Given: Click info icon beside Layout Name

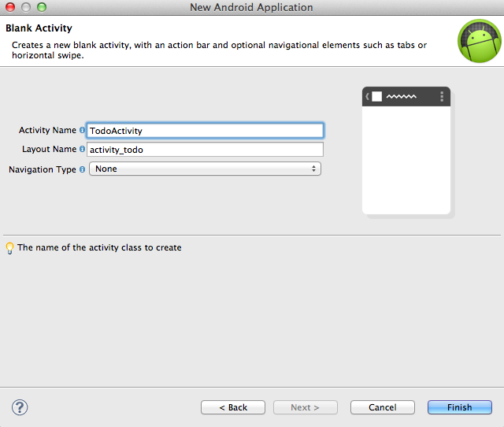Looking at the screenshot, I should (x=82, y=149).
